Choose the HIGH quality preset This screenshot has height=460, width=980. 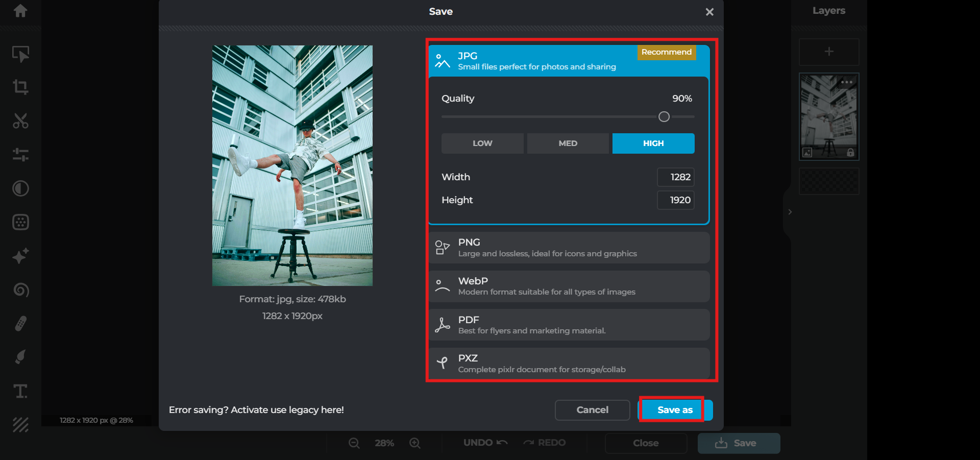pos(653,143)
